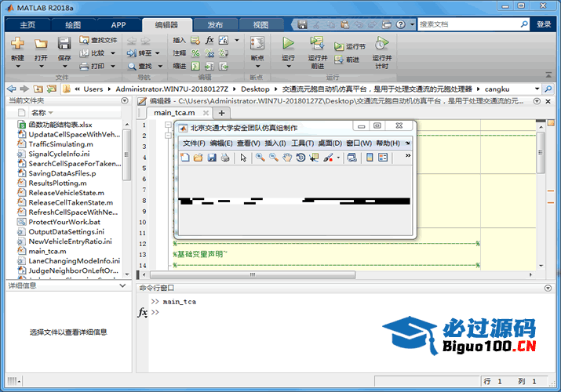Click Zoom Out icon in figure window
The height and width of the screenshot is (392, 561).
(273, 158)
